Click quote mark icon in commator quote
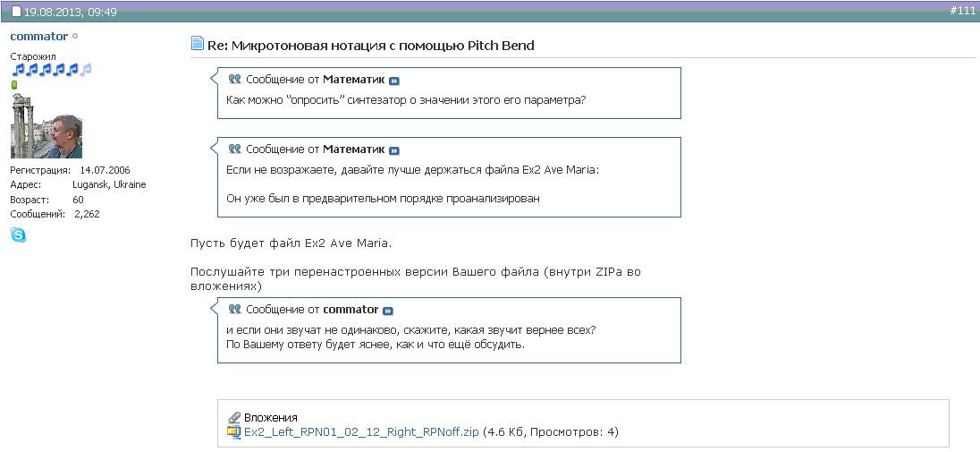 (x=235, y=310)
